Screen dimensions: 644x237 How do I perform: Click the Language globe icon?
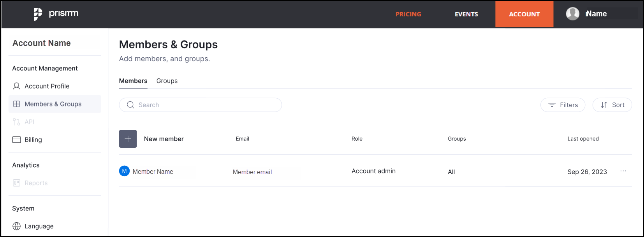tap(16, 226)
